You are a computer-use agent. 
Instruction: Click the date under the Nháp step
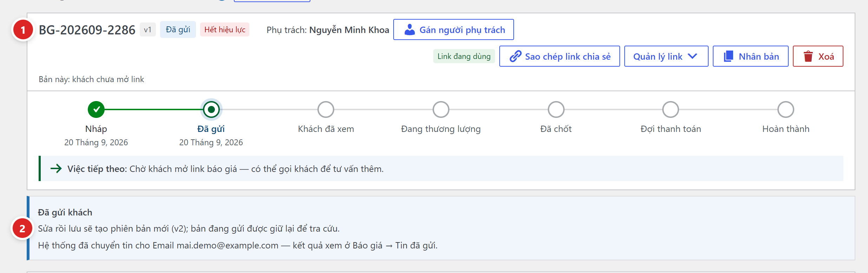[x=96, y=142]
